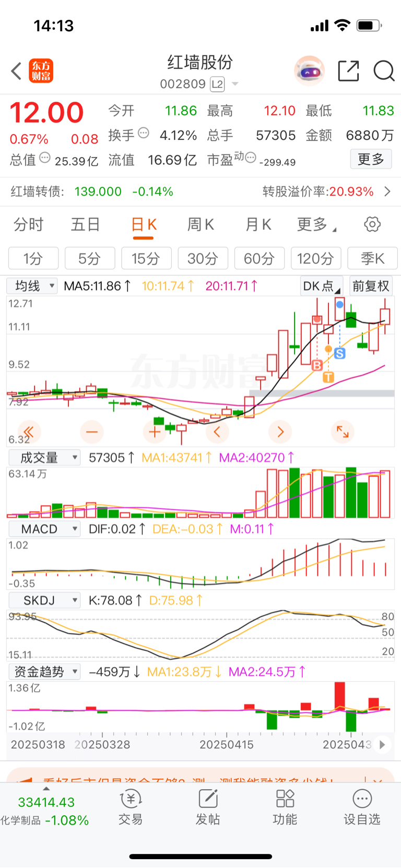Tap the current price 12.00
The height and width of the screenshot is (868, 401).
[46, 113]
